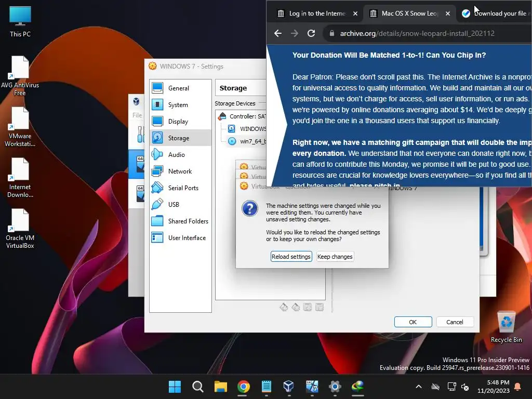This screenshot has height=399, width=532.
Task: Click File menu in VirtualBox Manager window
Action: pos(137,115)
